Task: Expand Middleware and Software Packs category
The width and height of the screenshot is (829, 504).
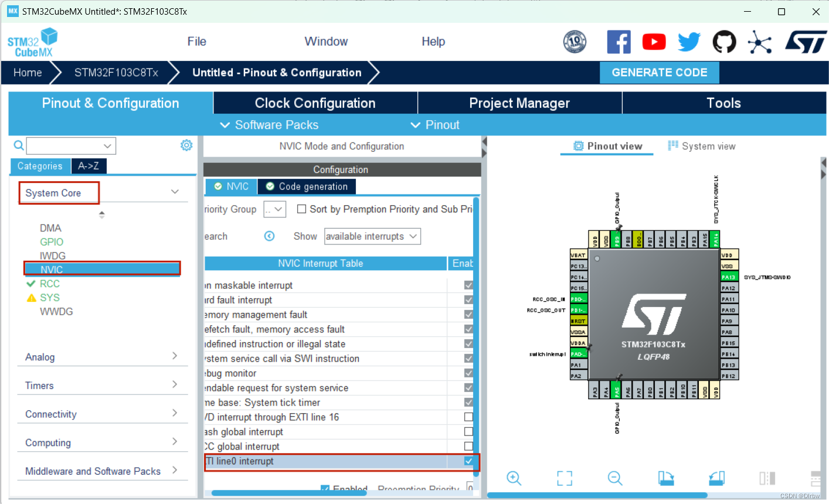Action: 175,470
